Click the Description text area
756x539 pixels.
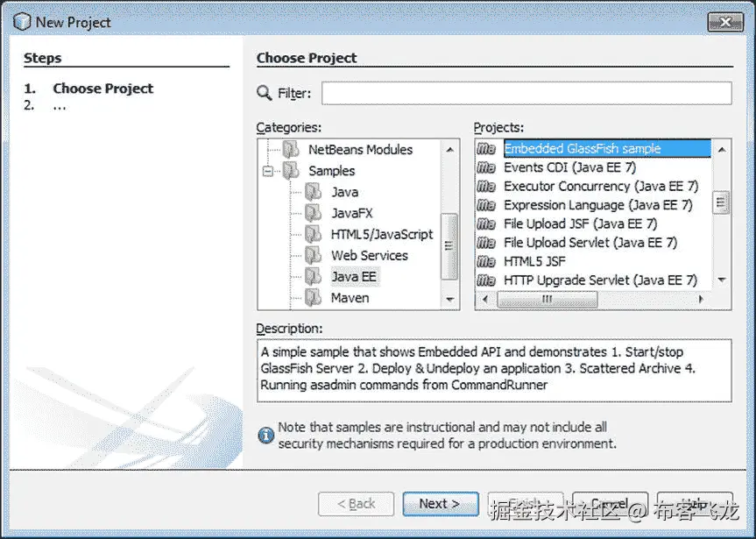click(494, 371)
